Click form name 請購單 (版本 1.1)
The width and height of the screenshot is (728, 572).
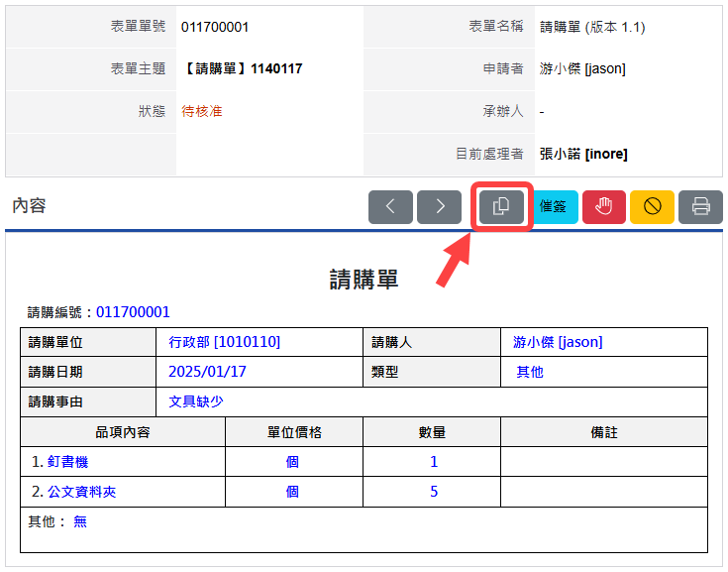tap(592, 27)
